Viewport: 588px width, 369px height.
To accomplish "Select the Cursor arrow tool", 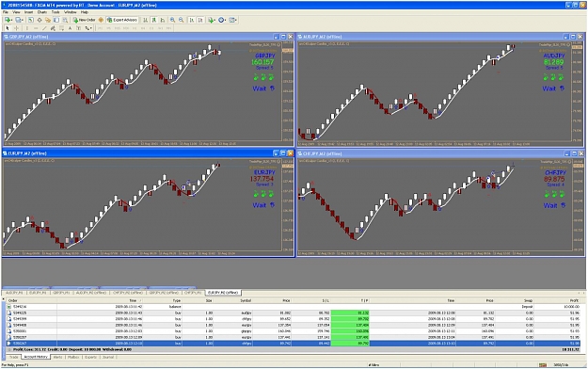I will point(8,28).
